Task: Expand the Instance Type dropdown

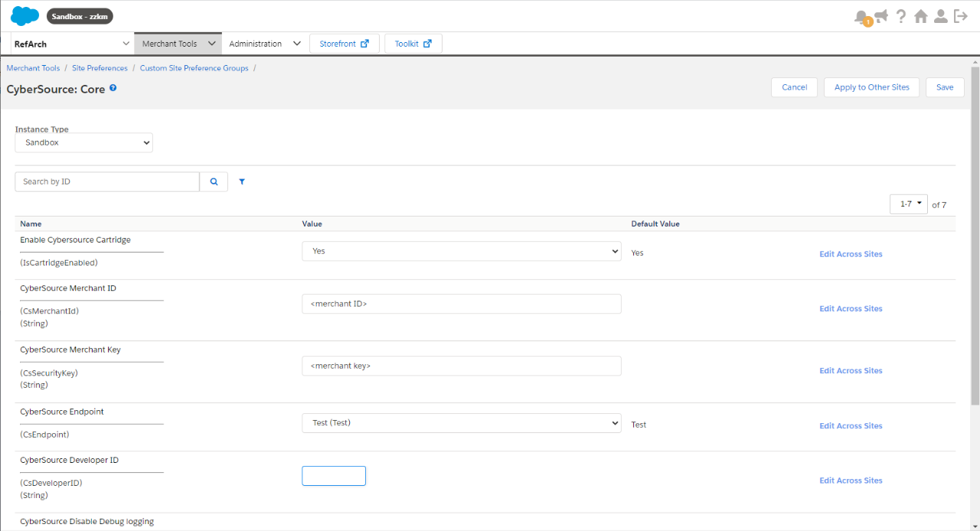Action: point(83,142)
